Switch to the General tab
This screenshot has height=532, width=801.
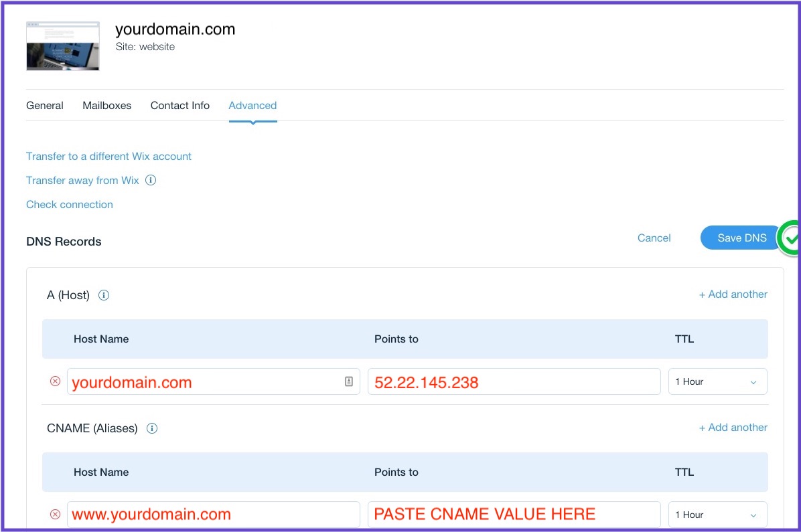(45, 106)
